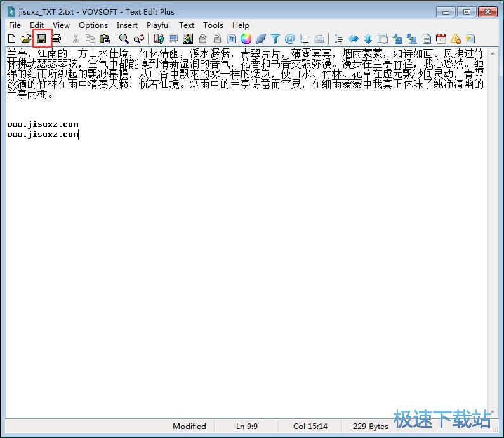Open the View menu
Viewport: 504px width, 438px height.
pyautogui.click(x=61, y=25)
